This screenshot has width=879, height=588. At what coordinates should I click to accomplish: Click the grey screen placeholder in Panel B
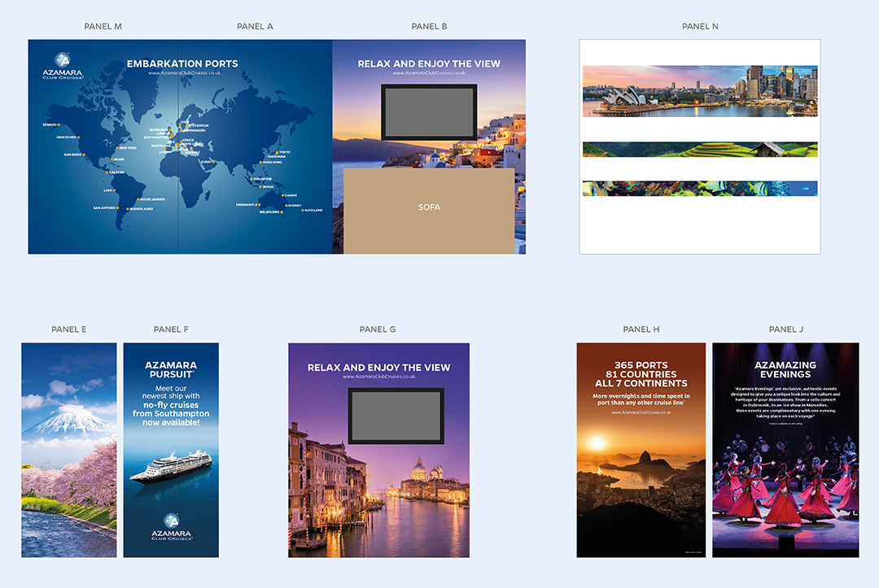(x=429, y=111)
